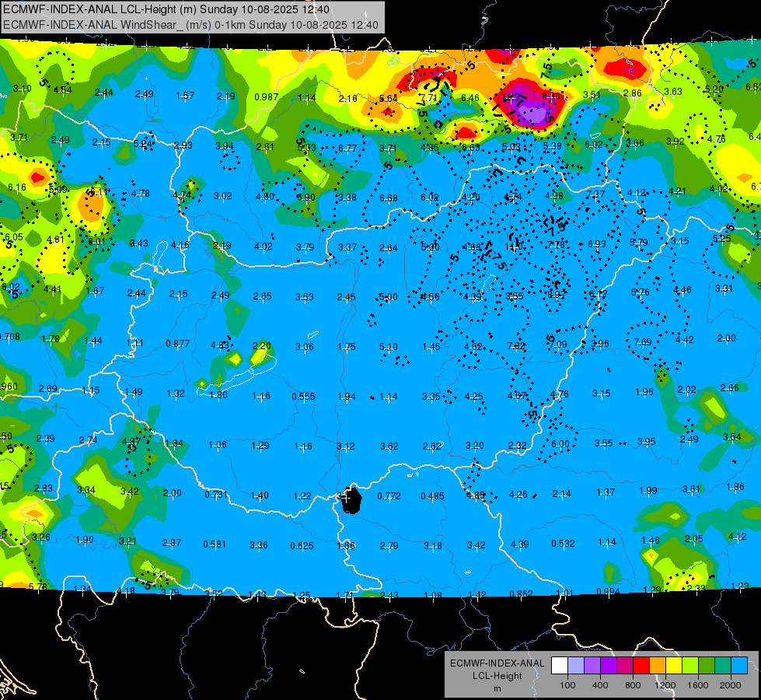Click the grid value '0.625'
Image resolution: width=761 pixels, height=700 pixels.
point(302,545)
